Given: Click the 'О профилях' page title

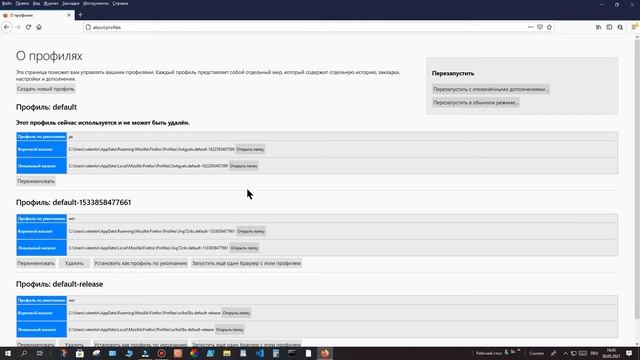Looking at the screenshot, I should point(49,56).
